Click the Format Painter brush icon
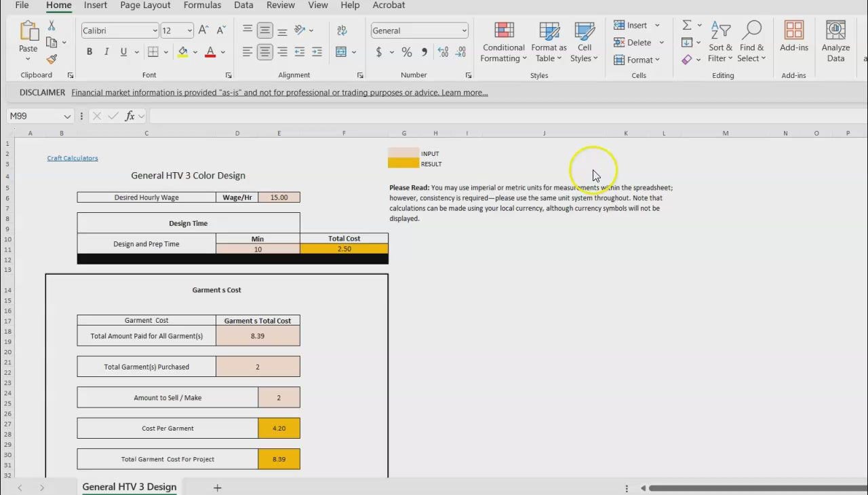Image resolution: width=868 pixels, height=495 pixels. [x=52, y=60]
